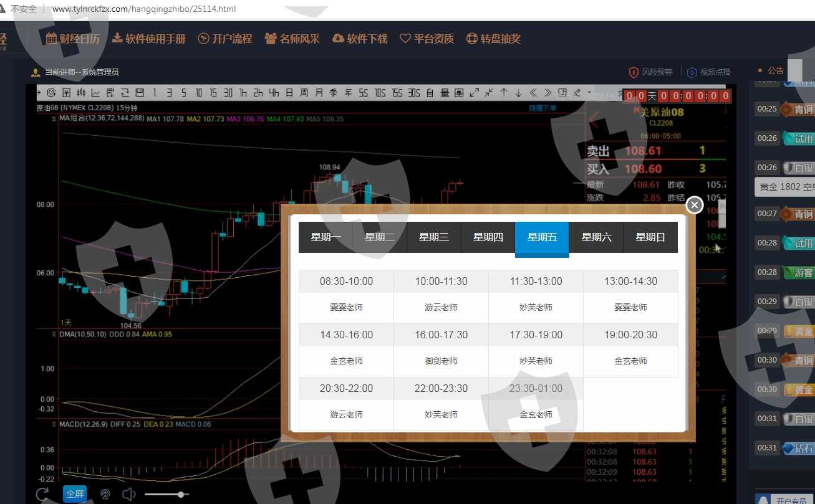The image size is (815, 504).
Task: Adjust the volume slider handle
Action: pyautogui.click(x=180, y=495)
